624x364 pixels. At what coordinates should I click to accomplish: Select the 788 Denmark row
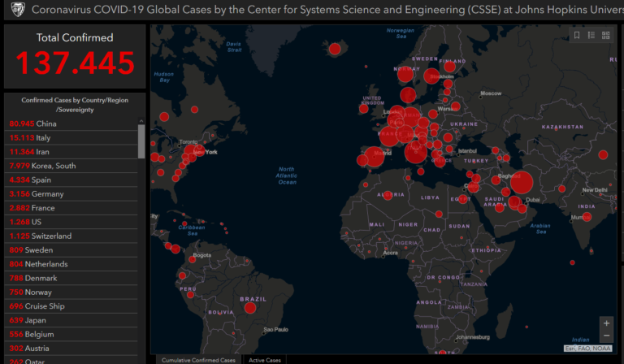tap(71, 278)
